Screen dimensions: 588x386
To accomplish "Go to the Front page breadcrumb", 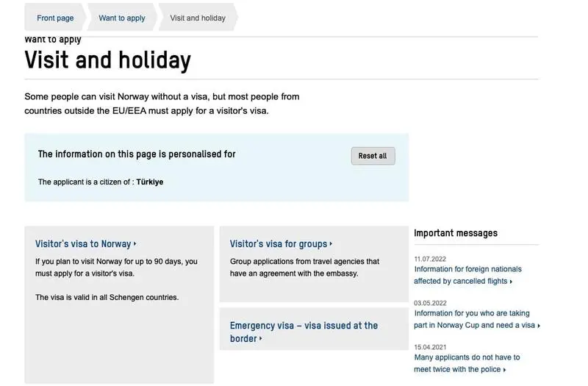I will [x=55, y=18].
